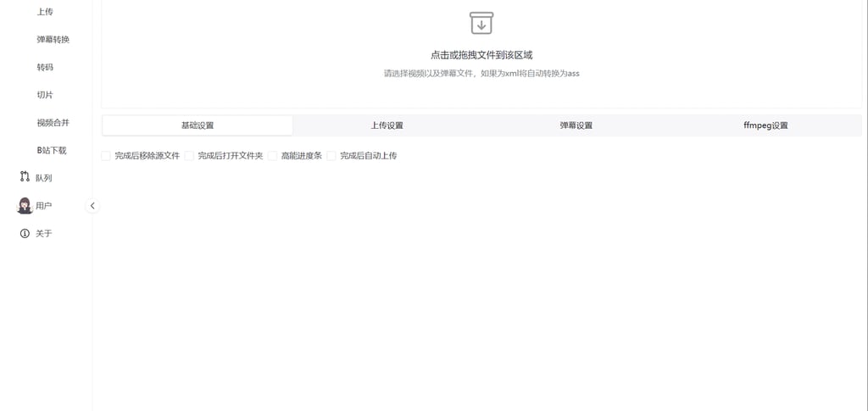Click the user avatar icon
Screen dimensions: 868x411
point(25,205)
